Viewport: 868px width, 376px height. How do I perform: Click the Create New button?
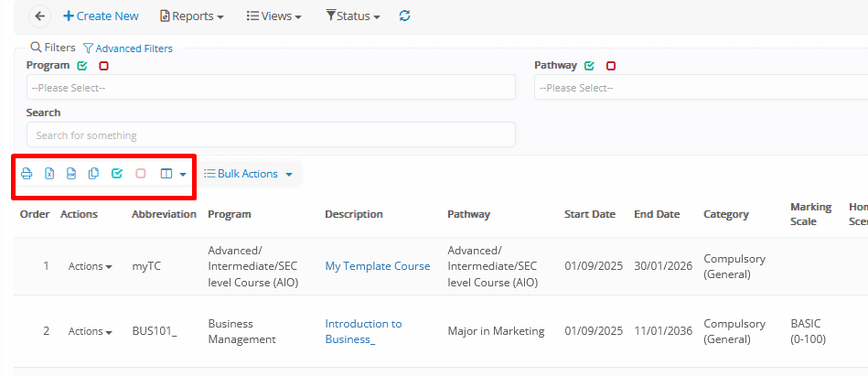(x=101, y=16)
